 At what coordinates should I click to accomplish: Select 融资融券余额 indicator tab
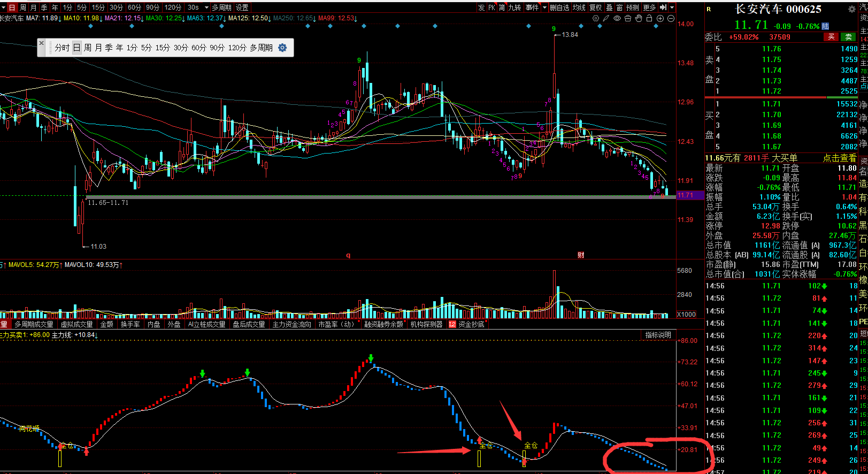coord(384,324)
